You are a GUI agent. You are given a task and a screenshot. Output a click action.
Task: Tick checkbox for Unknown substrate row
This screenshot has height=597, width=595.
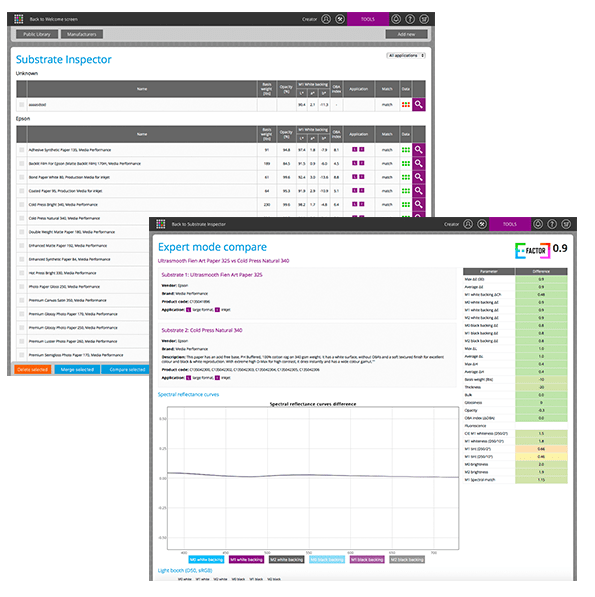coord(22,104)
